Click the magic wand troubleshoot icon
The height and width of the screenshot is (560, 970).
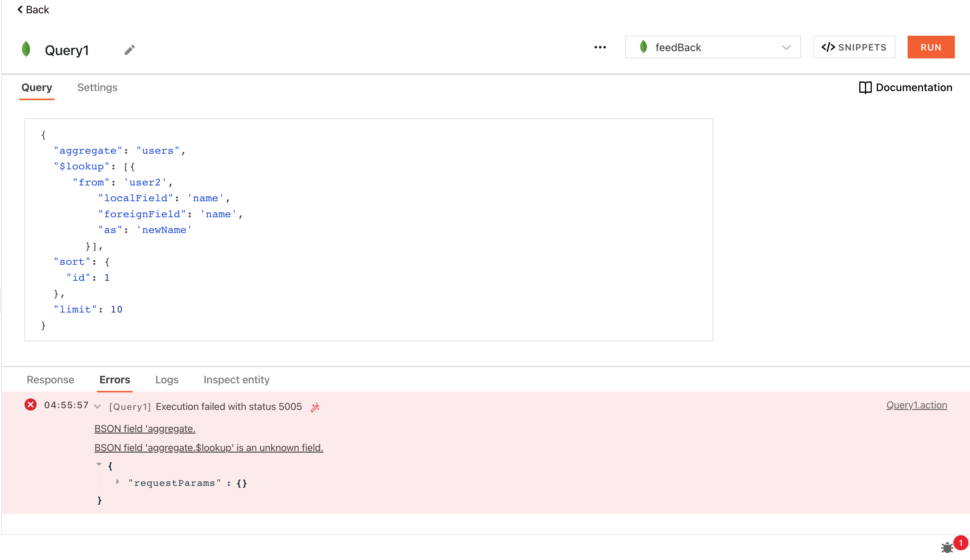(x=315, y=407)
